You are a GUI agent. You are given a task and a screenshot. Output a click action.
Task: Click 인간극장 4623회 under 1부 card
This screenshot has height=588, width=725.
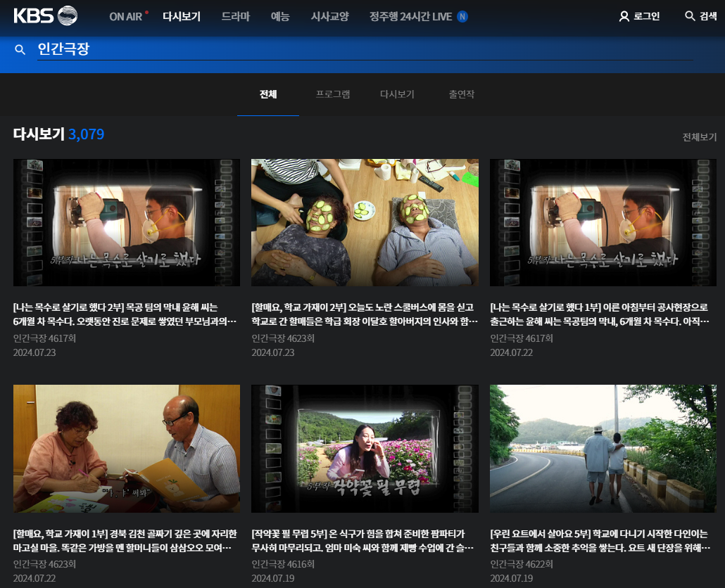[44, 565]
